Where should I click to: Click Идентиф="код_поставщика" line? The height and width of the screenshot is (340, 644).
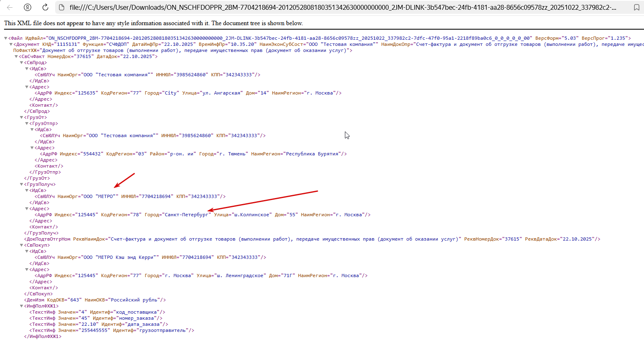point(97,312)
